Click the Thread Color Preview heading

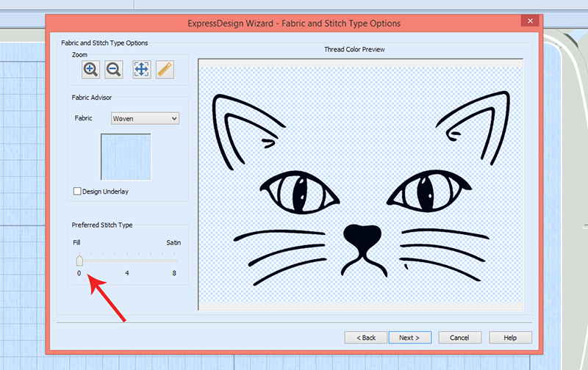tap(354, 49)
